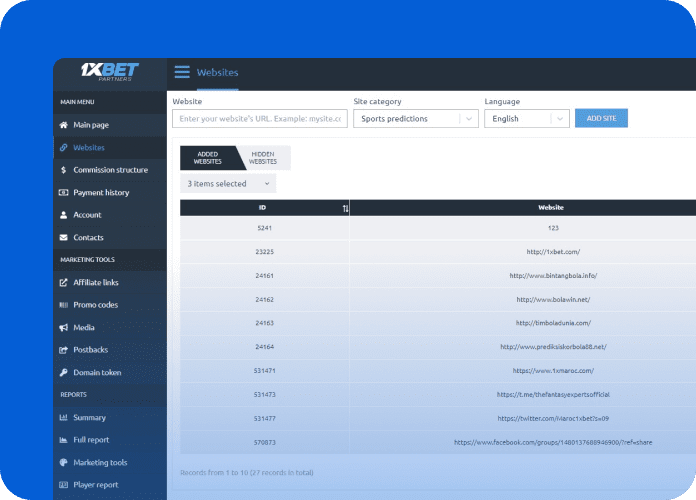The height and width of the screenshot is (500, 696).
Task: Click the Main page home icon
Action: coord(64,125)
